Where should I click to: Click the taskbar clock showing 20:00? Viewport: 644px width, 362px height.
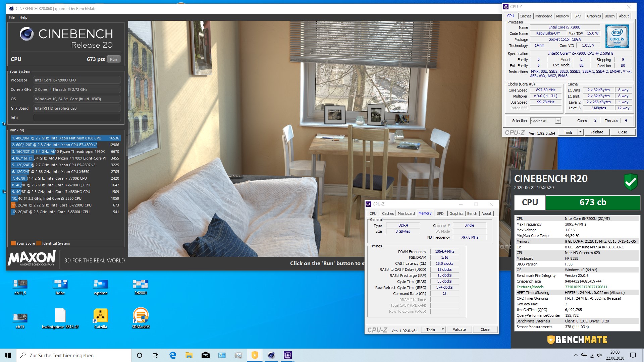(615, 355)
